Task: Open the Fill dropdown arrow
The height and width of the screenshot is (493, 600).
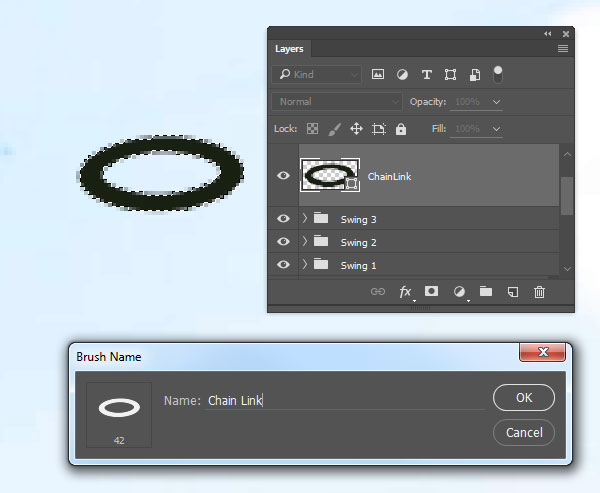Action: pyautogui.click(x=496, y=129)
